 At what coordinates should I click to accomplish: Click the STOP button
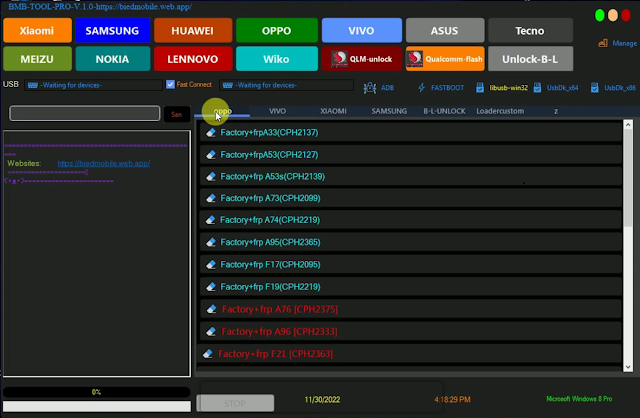pos(235,403)
